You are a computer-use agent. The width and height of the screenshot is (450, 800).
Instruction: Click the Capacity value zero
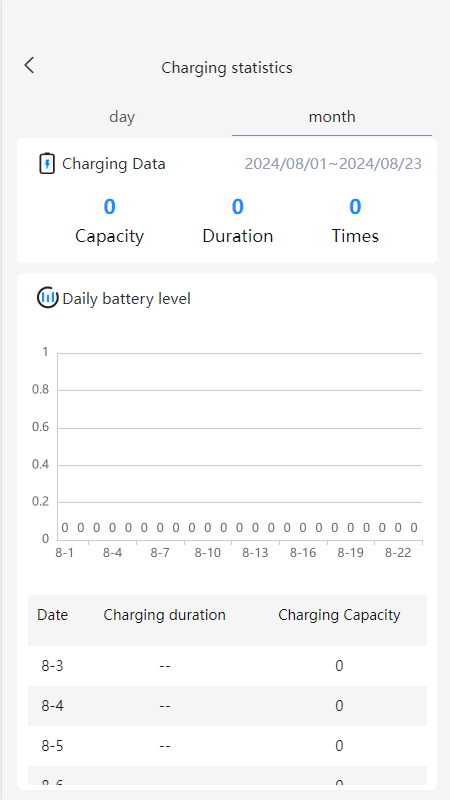click(x=109, y=207)
